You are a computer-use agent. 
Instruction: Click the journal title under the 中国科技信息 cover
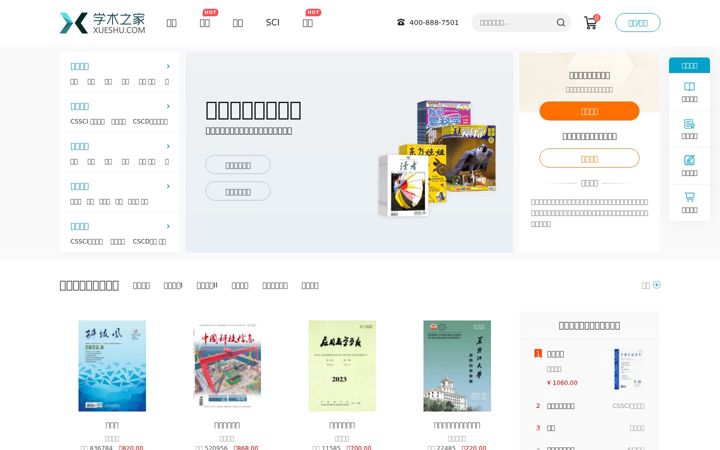click(227, 425)
